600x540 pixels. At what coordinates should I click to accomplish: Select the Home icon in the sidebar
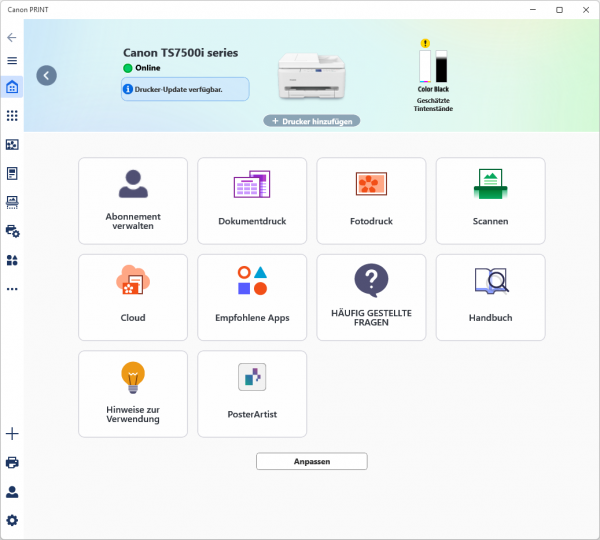[12, 88]
